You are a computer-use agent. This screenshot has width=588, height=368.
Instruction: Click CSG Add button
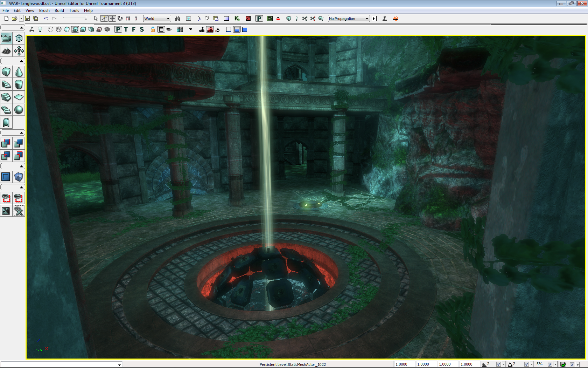tap(6, 143)
